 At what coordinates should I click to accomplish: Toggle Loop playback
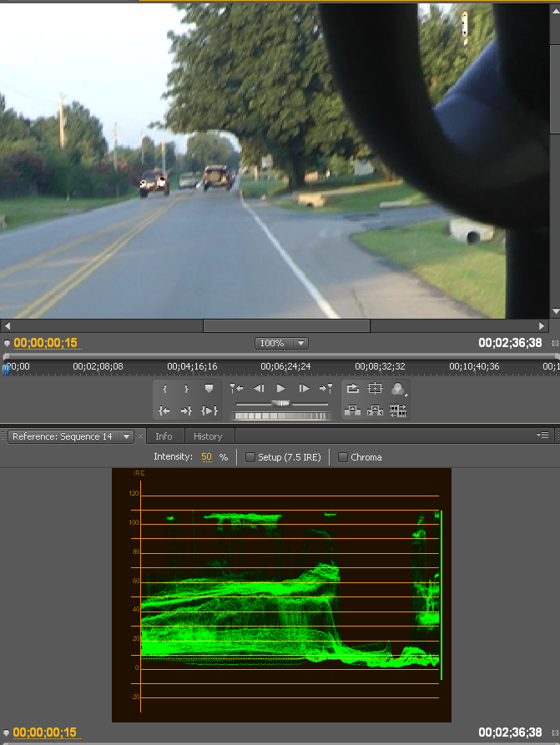pyautogui.click(x=353, y=389)
